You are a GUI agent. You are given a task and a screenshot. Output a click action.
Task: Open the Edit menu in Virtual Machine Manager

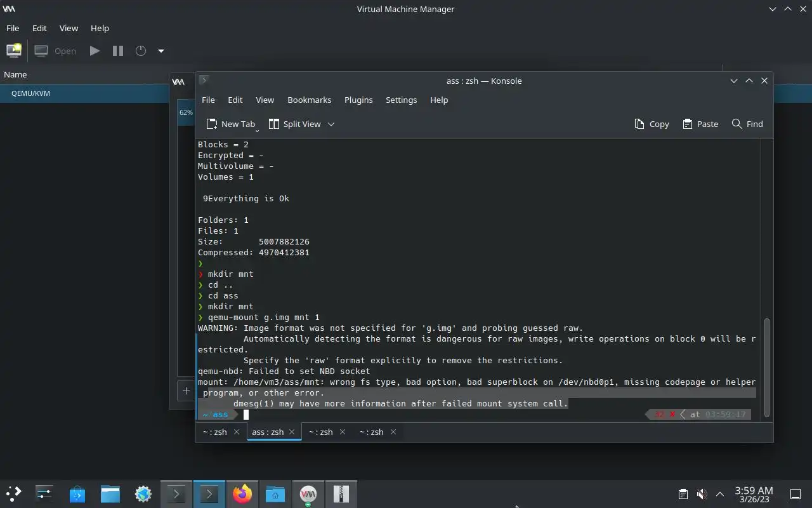39,28
